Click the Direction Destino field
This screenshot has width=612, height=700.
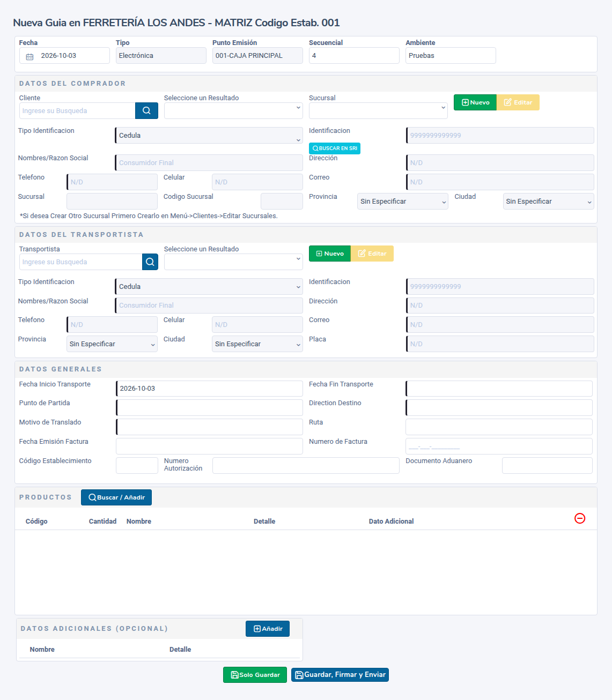[499, 408]
